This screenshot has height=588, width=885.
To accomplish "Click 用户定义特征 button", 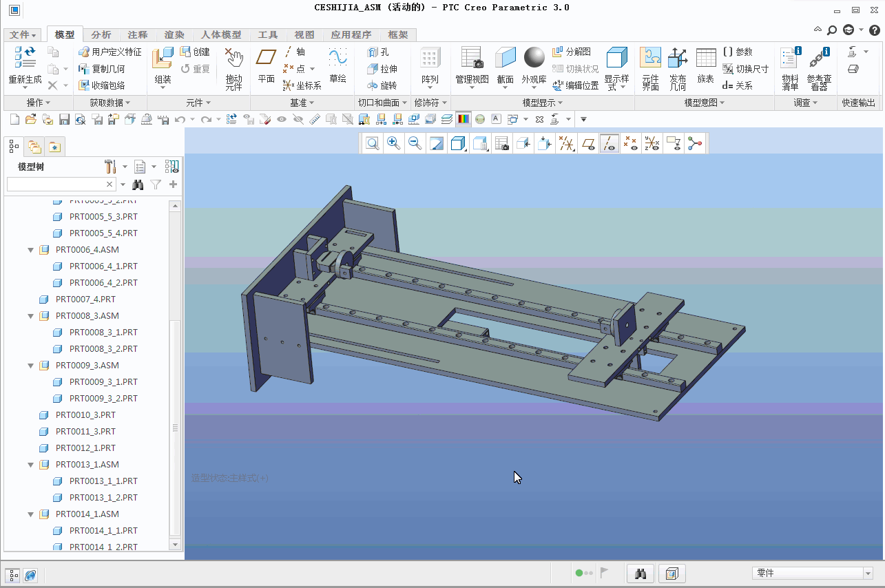I will point(110,52).
